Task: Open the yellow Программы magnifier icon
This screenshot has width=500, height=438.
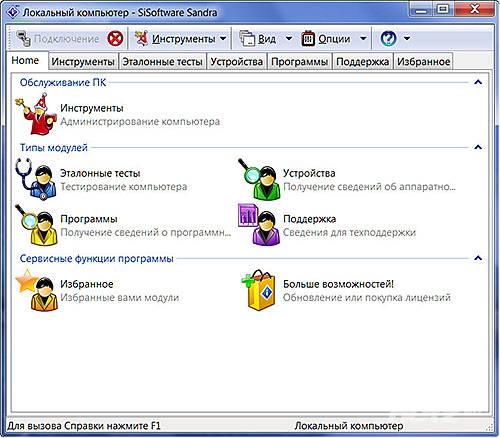Action: 36,225
